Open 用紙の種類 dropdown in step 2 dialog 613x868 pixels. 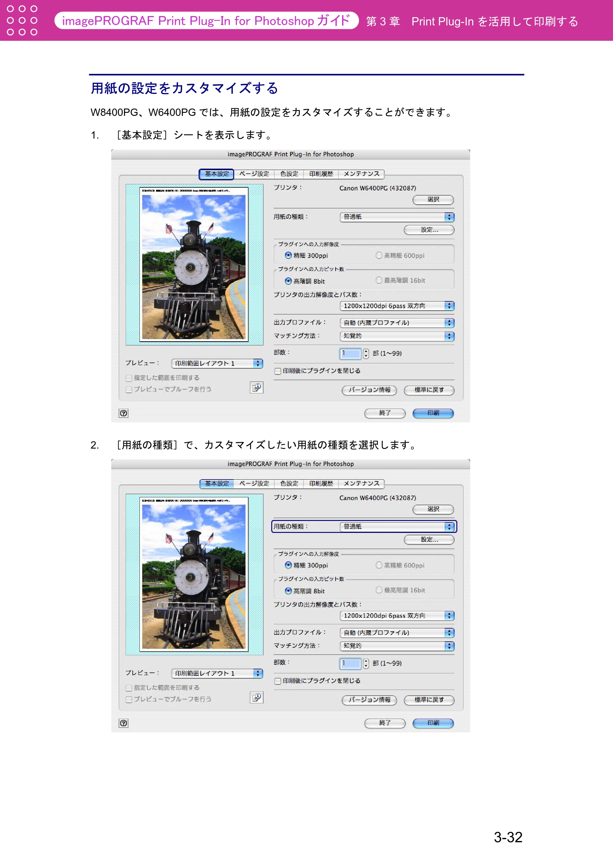click(x=397, y=527)
